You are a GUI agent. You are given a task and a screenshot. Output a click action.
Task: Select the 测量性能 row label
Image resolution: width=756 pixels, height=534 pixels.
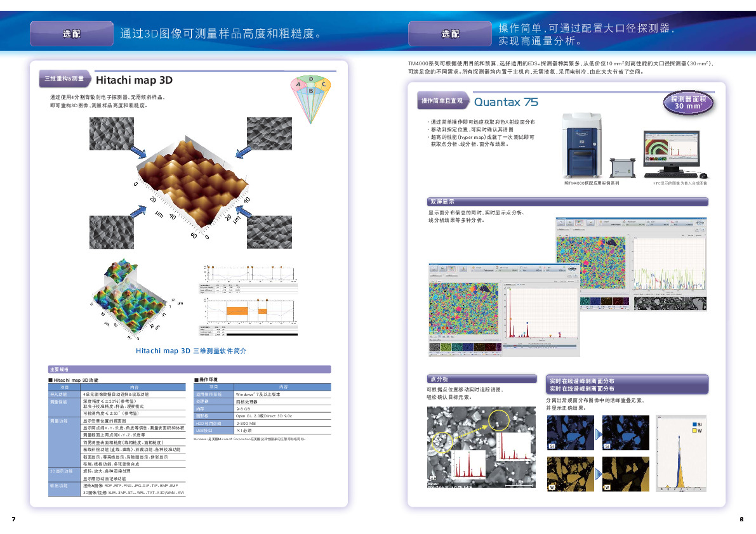click(x=63, y=407)
